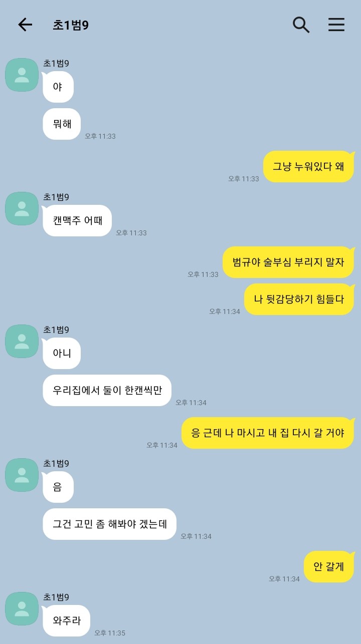
Task: Select the 우리집에서 둘이 한캔씩만 bubble
Action: (x=107, y=390)
